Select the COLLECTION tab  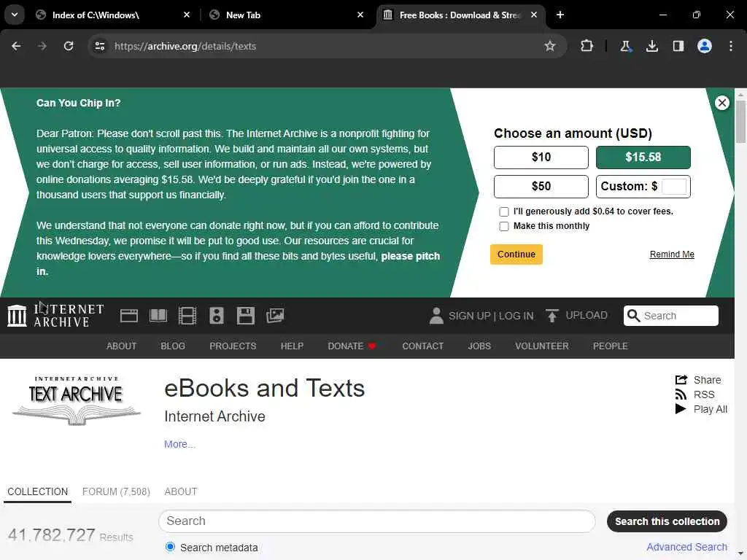38,491
